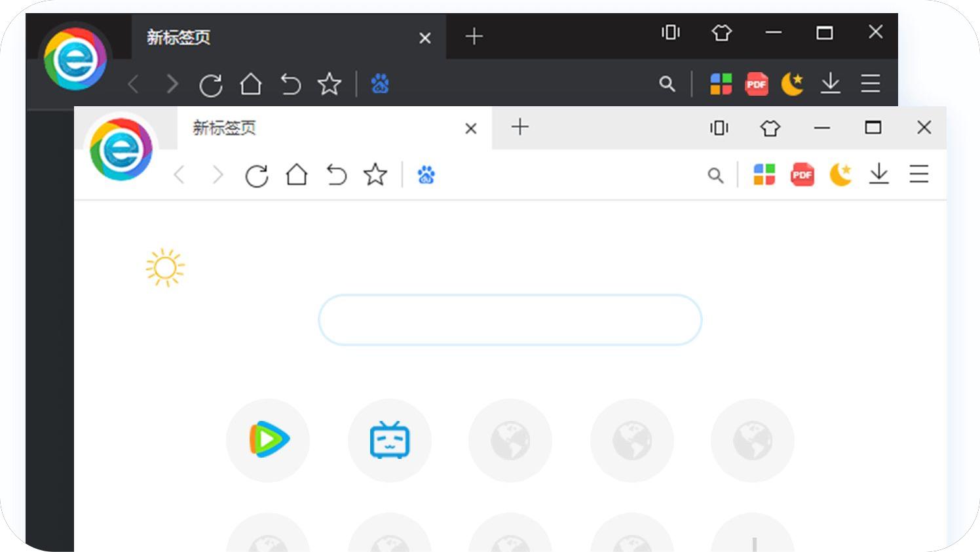Open the home page in the dark window
Screen dimensions: 980x552
click(x=251, y=84)
